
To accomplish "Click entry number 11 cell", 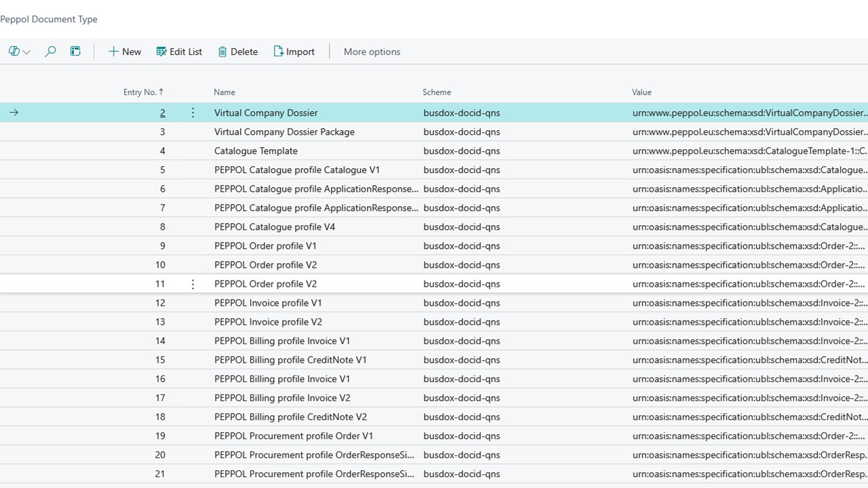I will 160,284.
